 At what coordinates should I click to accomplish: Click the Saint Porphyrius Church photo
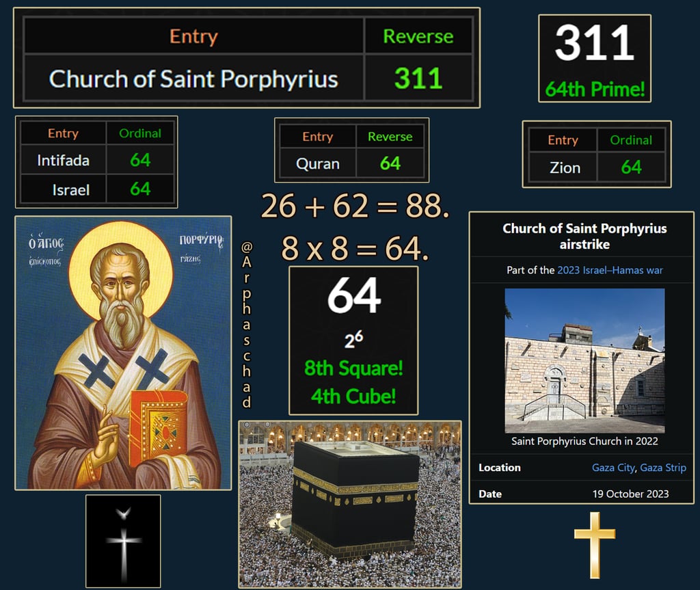click(x=584, y=360)
